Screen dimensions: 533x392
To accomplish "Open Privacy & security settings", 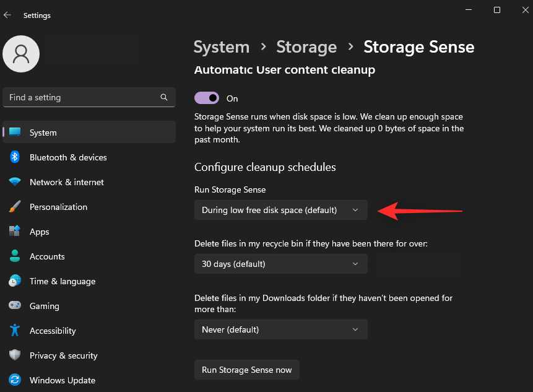I will tap(64, 355).
